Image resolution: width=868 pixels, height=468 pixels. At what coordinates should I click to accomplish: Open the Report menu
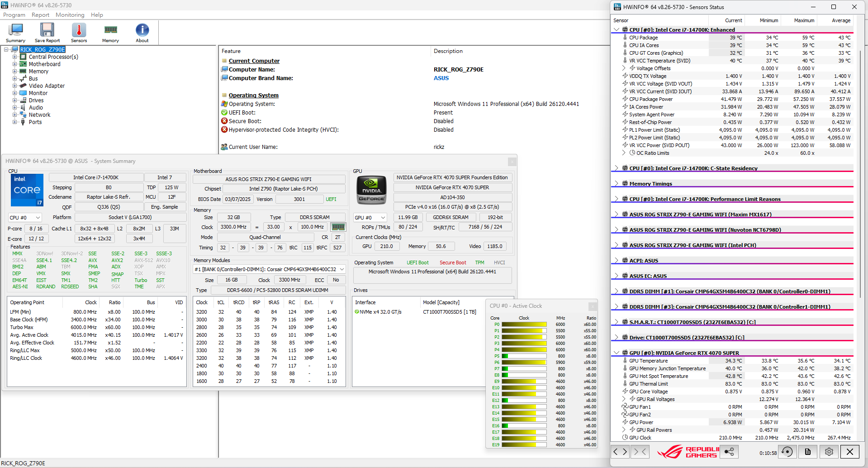click(40, 15)
